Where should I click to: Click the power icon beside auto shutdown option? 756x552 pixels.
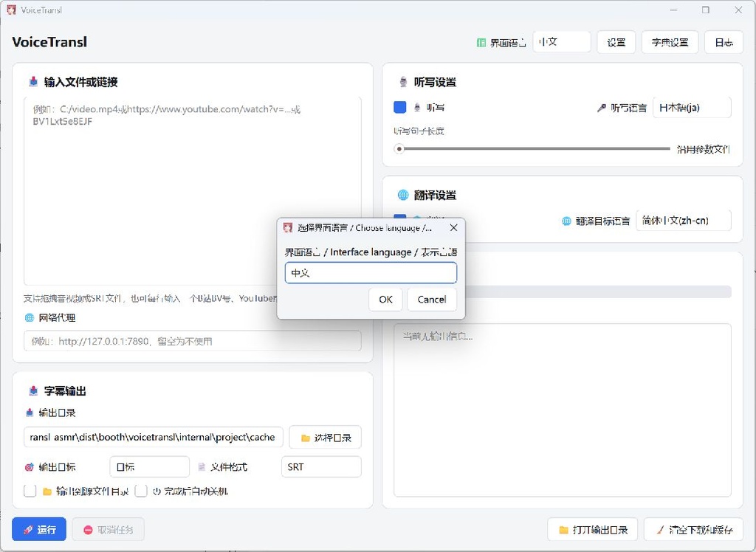click(157, 491)
